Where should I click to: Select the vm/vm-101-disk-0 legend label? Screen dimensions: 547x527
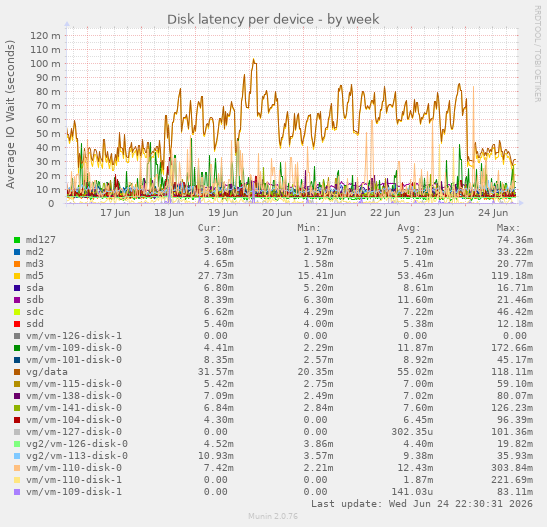pos(74,360)
